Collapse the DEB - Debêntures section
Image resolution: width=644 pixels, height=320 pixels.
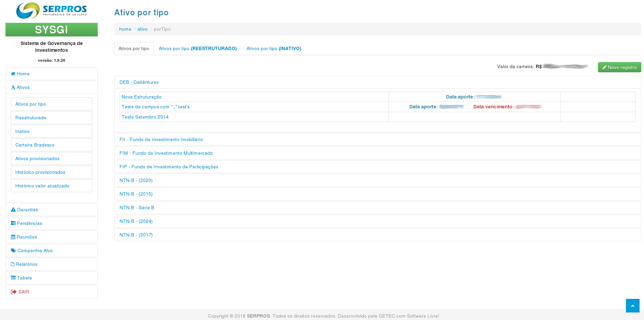tap(139, 82)
